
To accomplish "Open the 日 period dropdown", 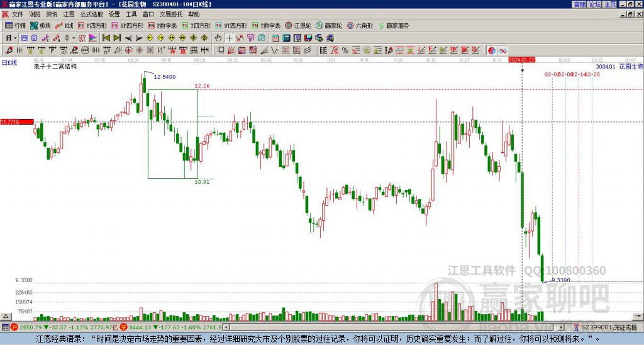I will (x=11, y=38).
